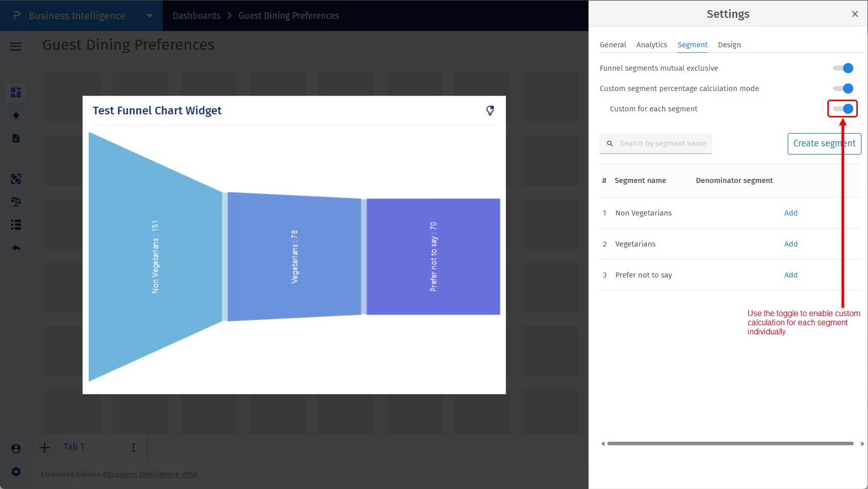The height and width of the screenshot is (489, 868).
Task: Disable Funnel segments mutual exclusive toggle
Action: (x=842, y=68)
